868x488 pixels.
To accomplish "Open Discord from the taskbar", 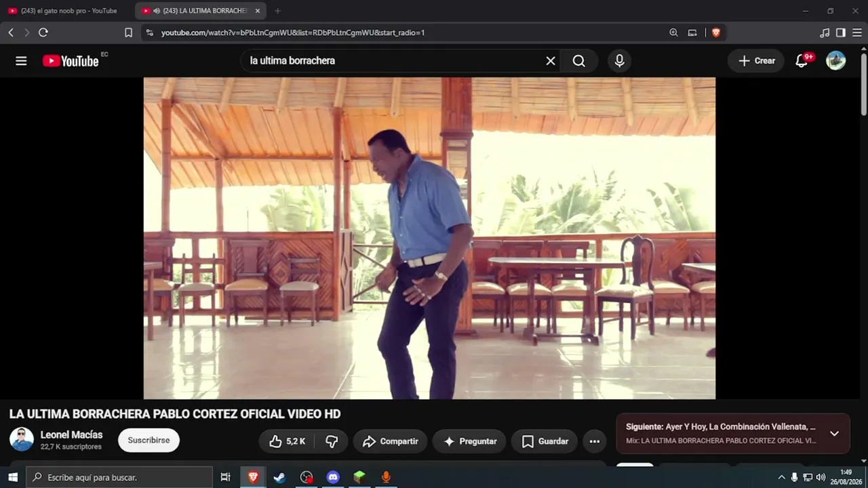I will [x=333, y=477].
